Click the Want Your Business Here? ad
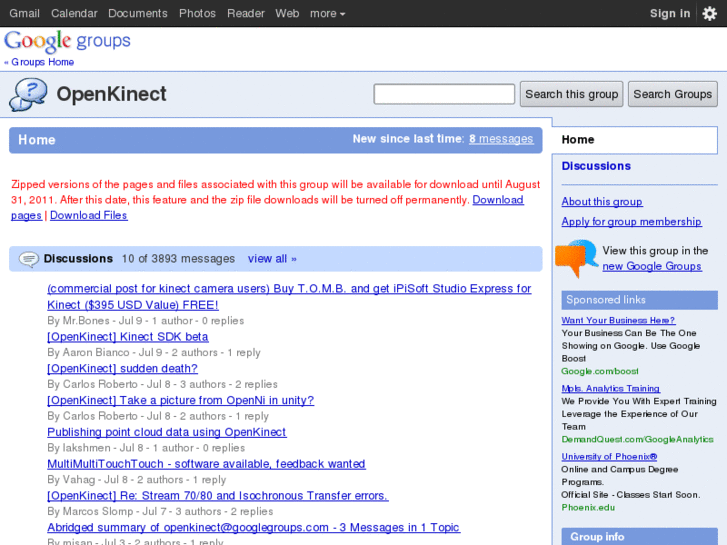The width and height of the screenshot is (727, 545). coord(618,321)
